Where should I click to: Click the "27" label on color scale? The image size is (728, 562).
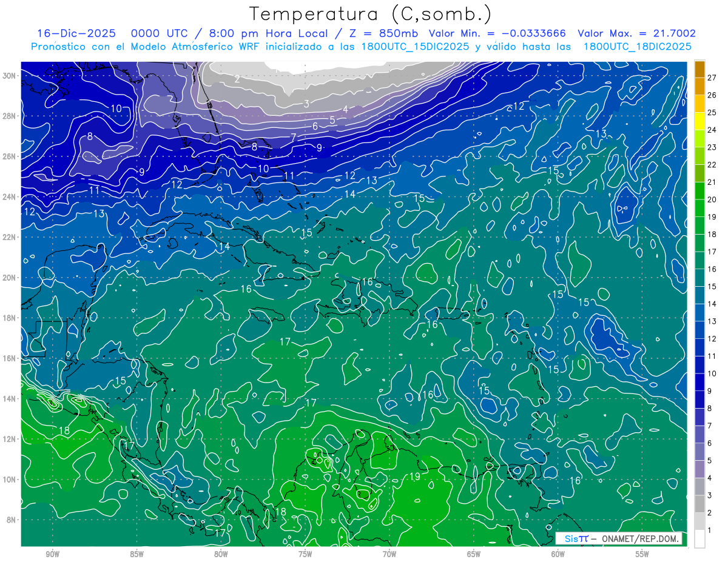pos(712,78)
